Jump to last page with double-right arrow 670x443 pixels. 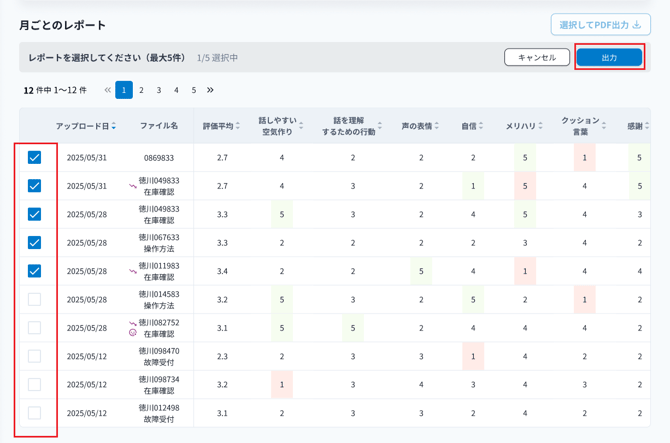pos(210,90)
